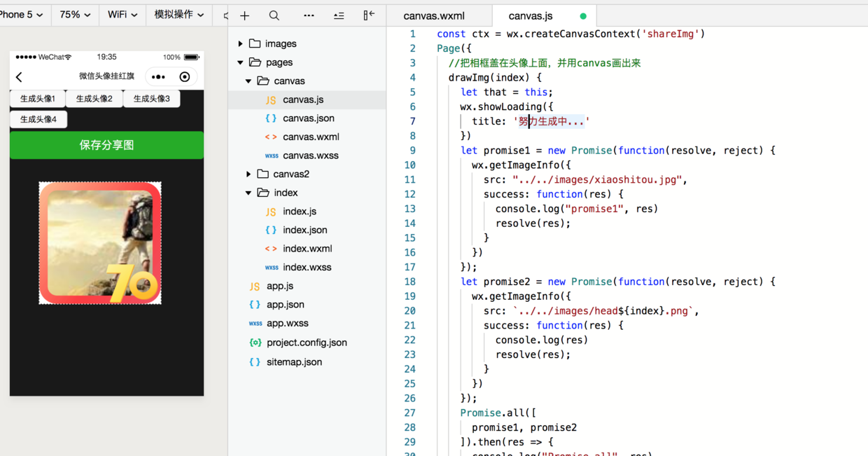The image size is (868, 456).
Task: Click the 生成头像4 button
Action: tap(38, 119)
